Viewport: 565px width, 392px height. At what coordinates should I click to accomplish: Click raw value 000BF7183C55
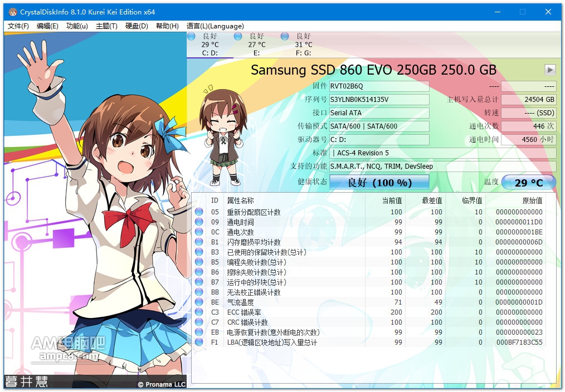519,342
